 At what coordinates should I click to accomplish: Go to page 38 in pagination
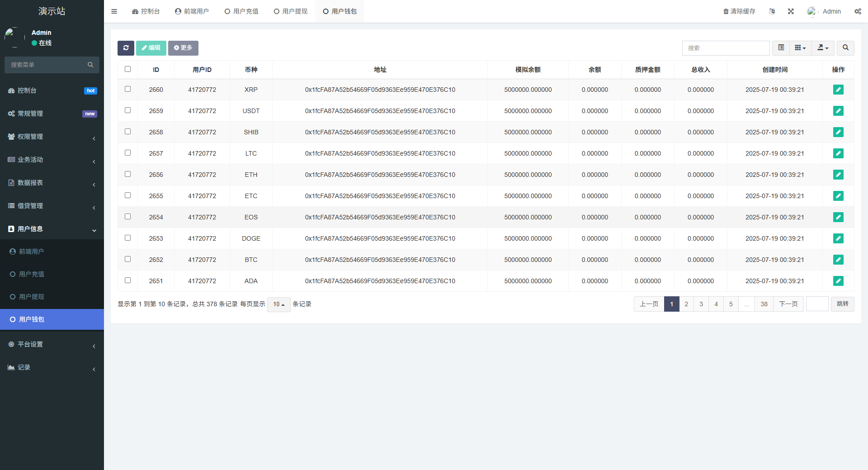coord(764,304)
